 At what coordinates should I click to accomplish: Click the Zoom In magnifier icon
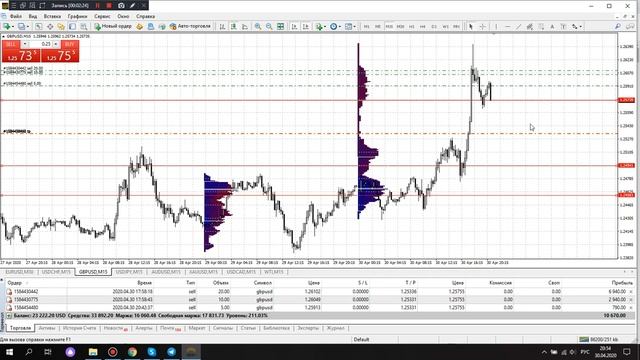258,26
